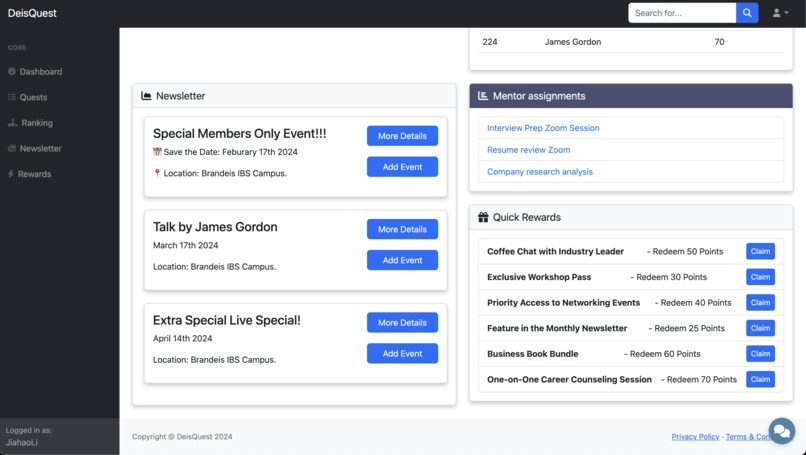Click the Quick Rewards gift icon
Viewport: 806px width, 455px height.
(x=483, y=217)
